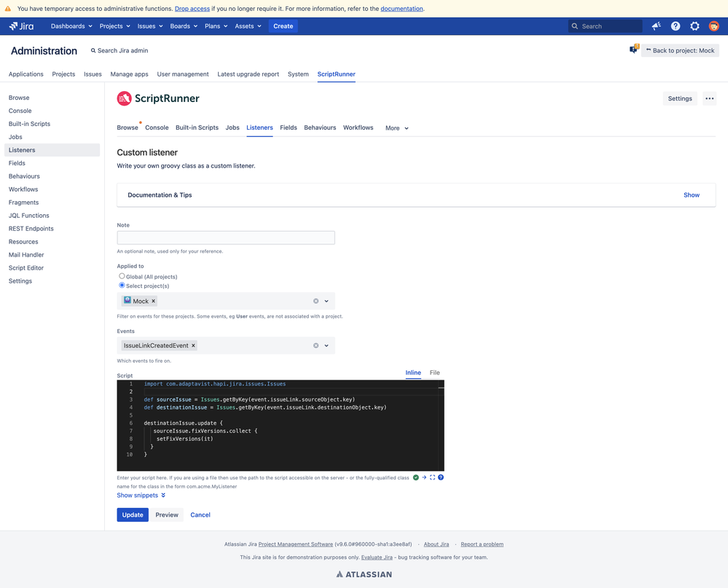The image size is (728, 588).
Task: Click Back to project: Mock
Action: (x=680, y=50)
